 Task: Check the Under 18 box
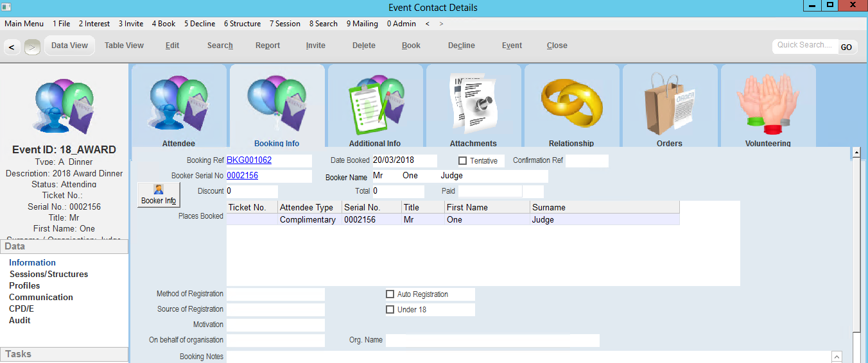pyautogui.click(x=390, y=310)
